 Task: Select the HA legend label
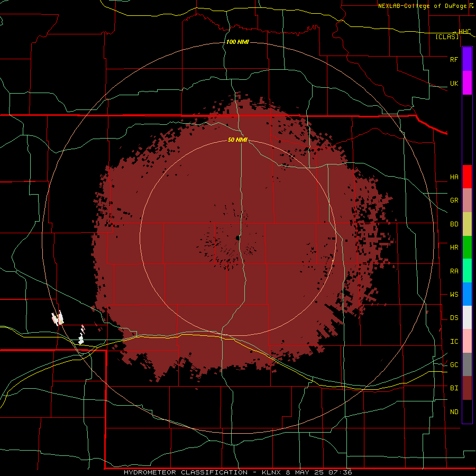pos(454,177)
